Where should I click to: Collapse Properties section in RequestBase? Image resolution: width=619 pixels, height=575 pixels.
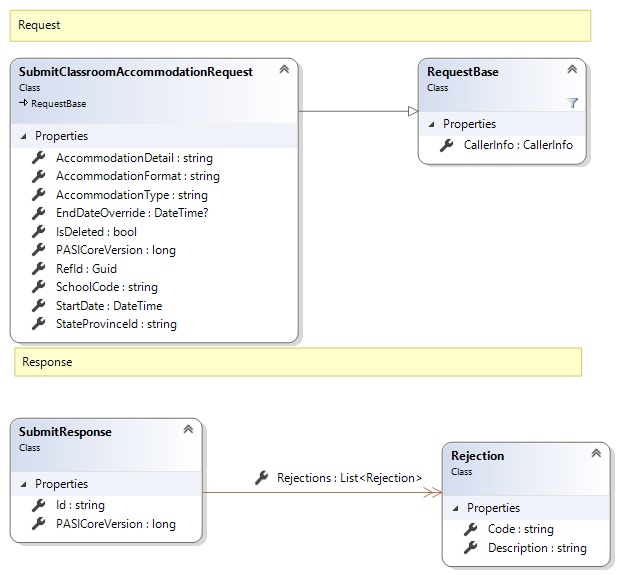click(x=431, y=124)
